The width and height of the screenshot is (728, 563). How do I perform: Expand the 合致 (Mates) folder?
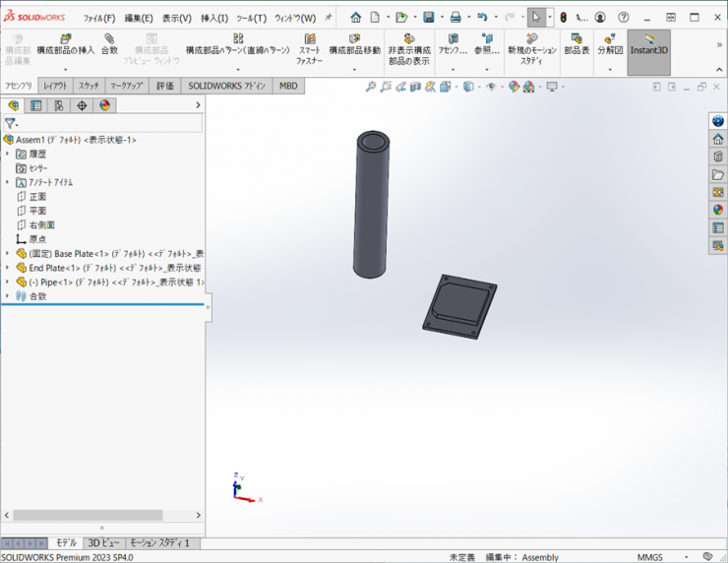click(7, 296)
